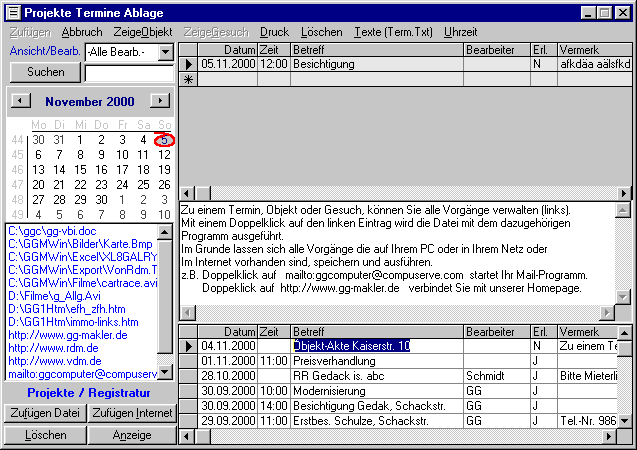637x450 pixels.
Task: Click the Zufügen Datei button
Action: pyautogui.click(x=45, y=413)
